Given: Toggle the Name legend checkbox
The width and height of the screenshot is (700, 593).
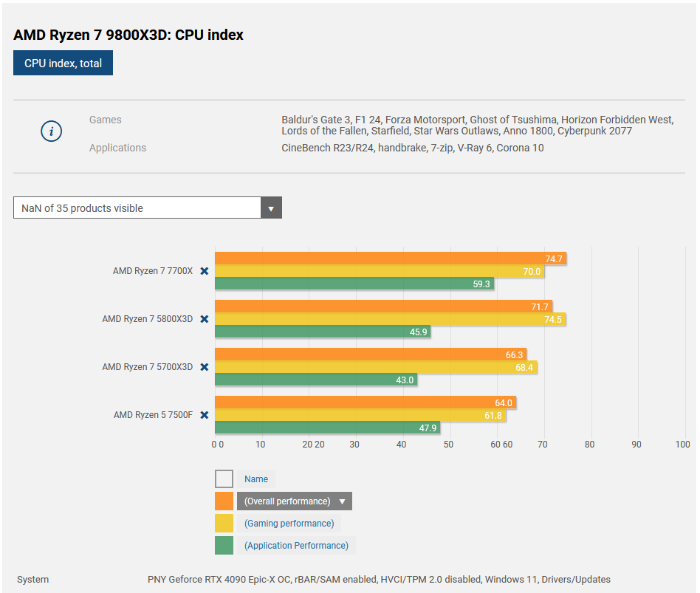Looking at the screenshot, I should [x=224, y=479].
